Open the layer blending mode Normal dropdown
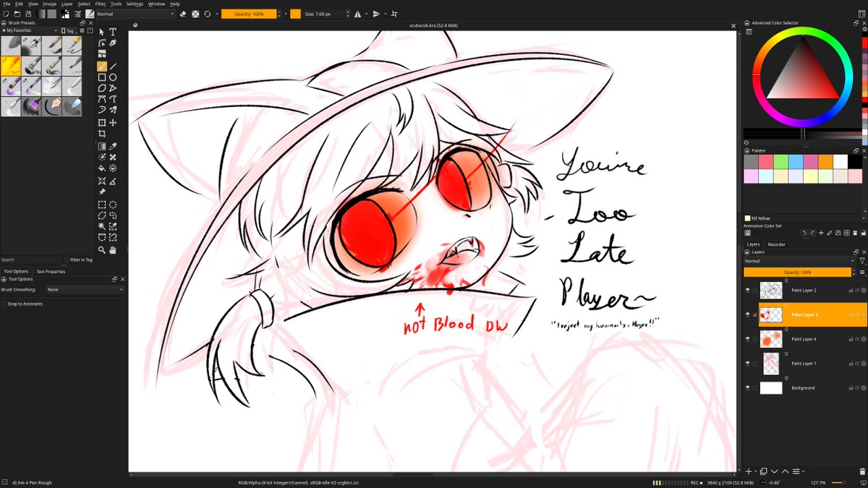This screenshot has height=488, width=868. tap(799, 261)
